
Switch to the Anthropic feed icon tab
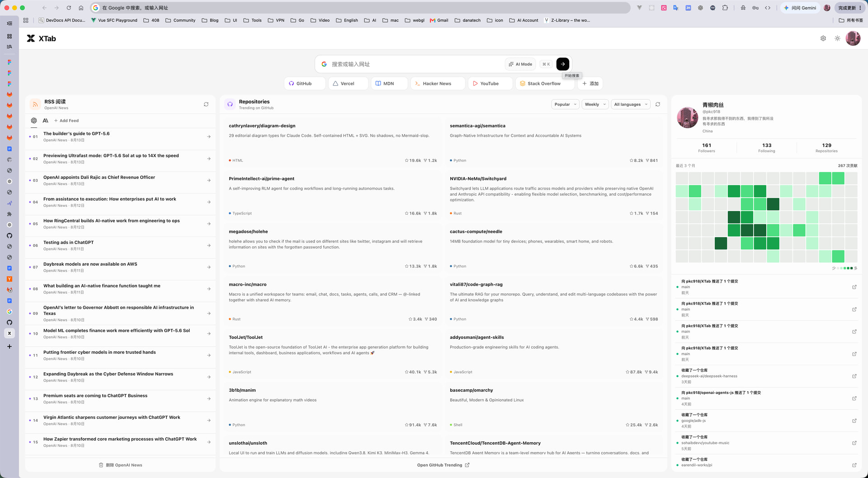tap(45, 121)
